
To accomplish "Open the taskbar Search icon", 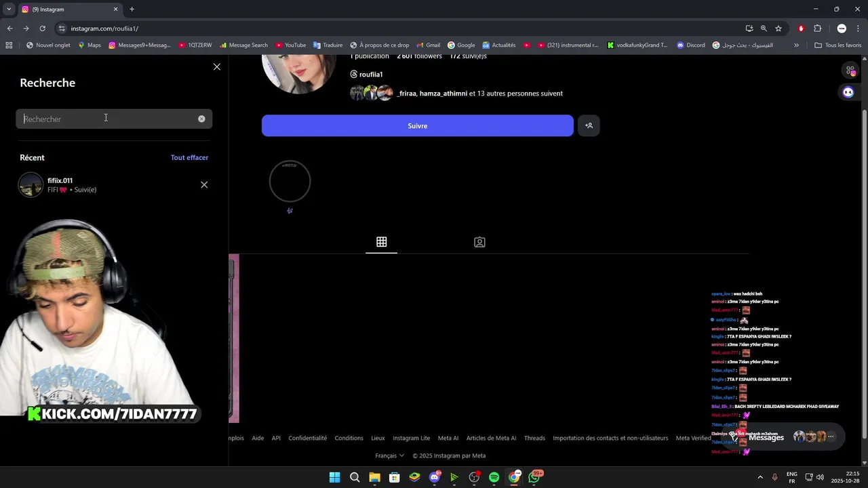I will pyautogui.click(x=355, y=477).
